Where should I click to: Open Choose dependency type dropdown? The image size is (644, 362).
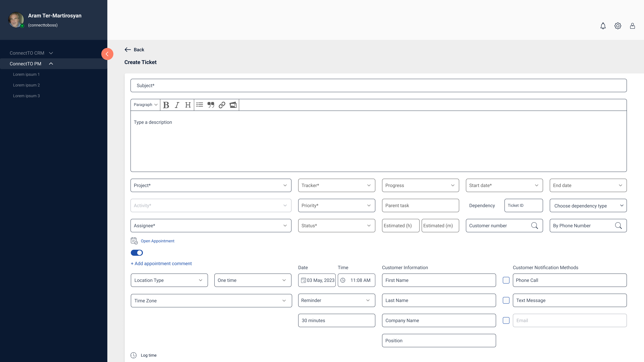tap(588, 206)
